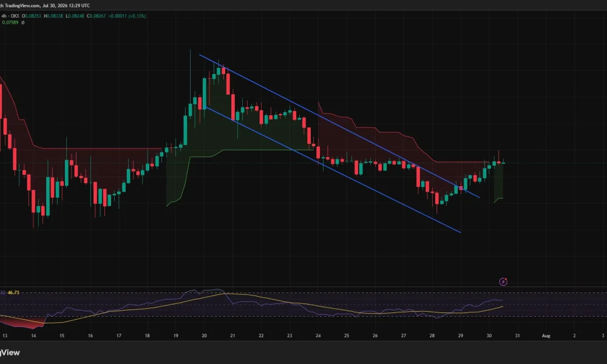Click the high price value 0.08338
Image resolution: width=607 pixels, height=364 pixels.
click(53, 16)
